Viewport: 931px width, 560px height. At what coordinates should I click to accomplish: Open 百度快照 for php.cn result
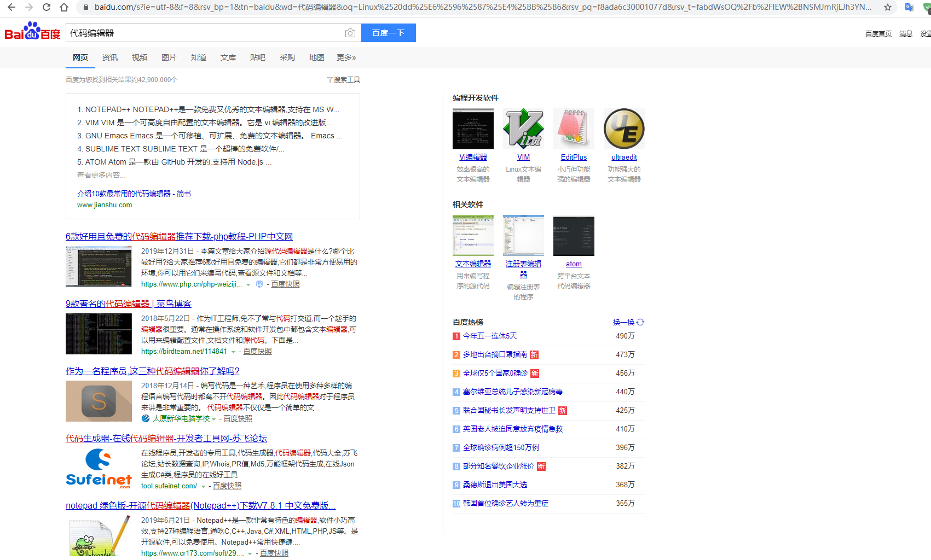click(285, 284)
